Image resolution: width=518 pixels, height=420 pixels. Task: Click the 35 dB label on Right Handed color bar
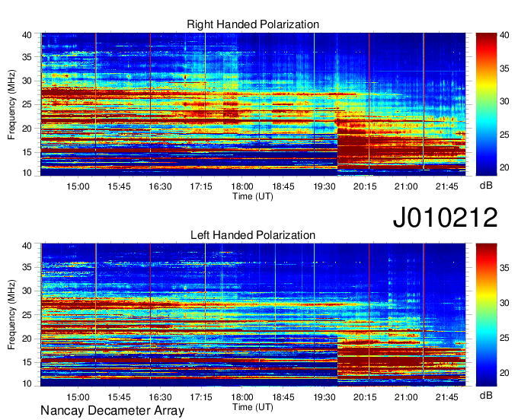tap(504, 68)
